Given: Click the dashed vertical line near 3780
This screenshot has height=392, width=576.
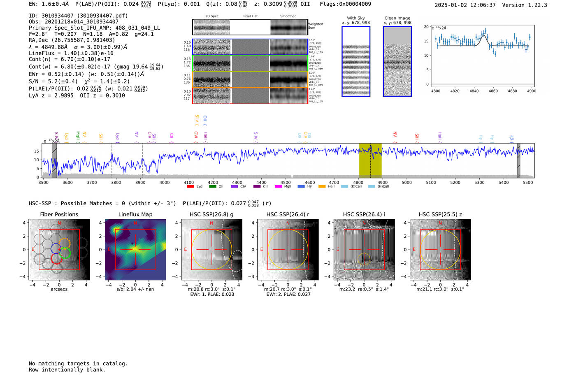Looking at the screenshot, I should click(112, 160).
